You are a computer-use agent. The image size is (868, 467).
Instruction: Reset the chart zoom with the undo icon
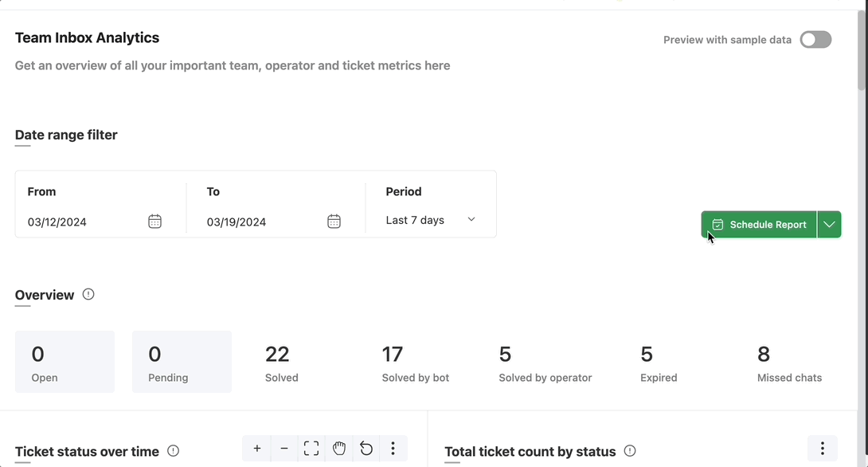coord(366,448)
